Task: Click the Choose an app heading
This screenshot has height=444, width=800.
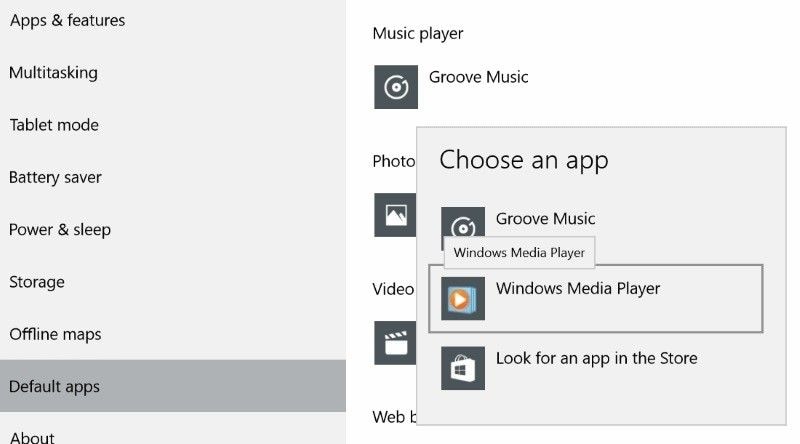Action: [x=523, y=159]
